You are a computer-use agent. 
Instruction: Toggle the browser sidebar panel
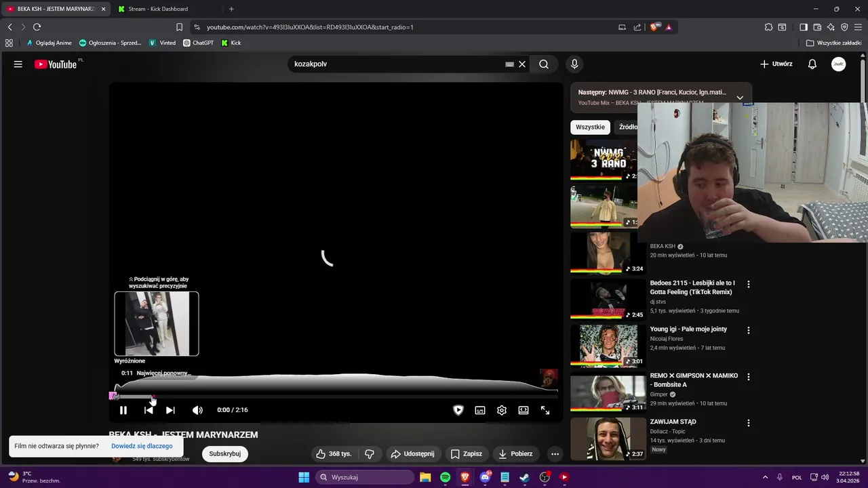[x=804, y=27]
